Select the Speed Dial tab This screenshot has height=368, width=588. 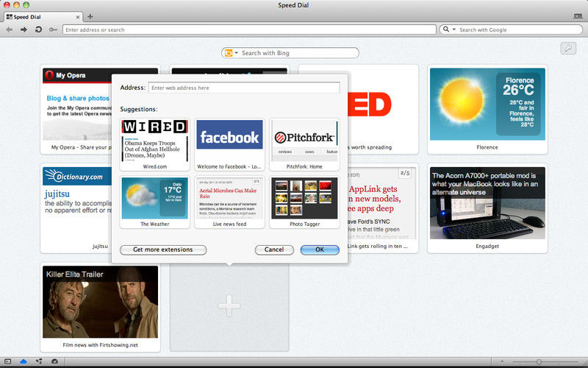[x=43, y=17]
